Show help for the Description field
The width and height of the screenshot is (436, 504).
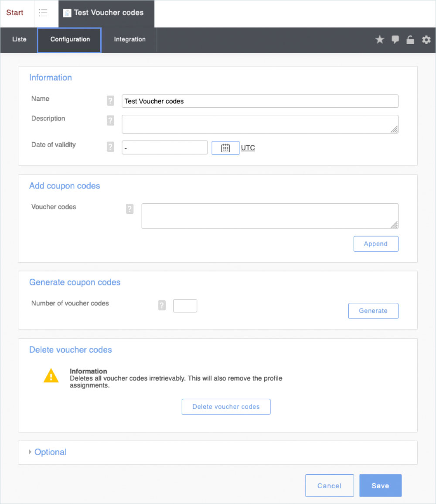pos(110,120)
